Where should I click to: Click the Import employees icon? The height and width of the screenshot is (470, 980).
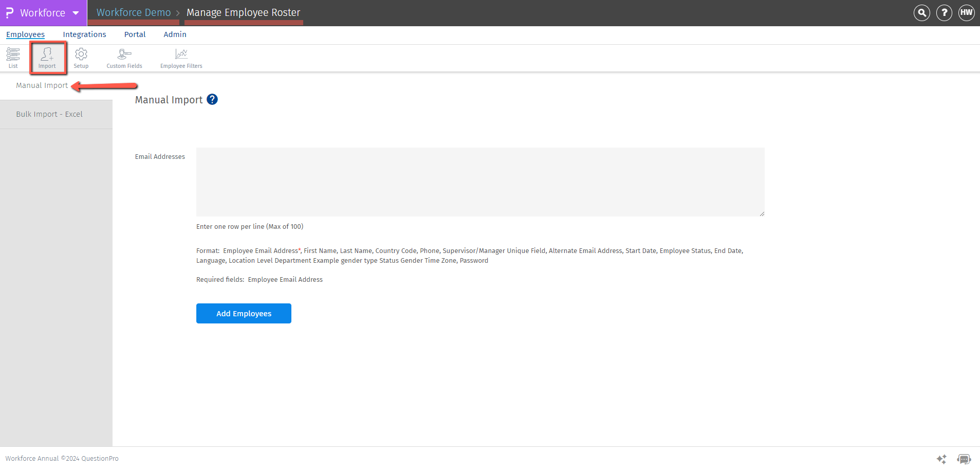[x=47, y=58]
